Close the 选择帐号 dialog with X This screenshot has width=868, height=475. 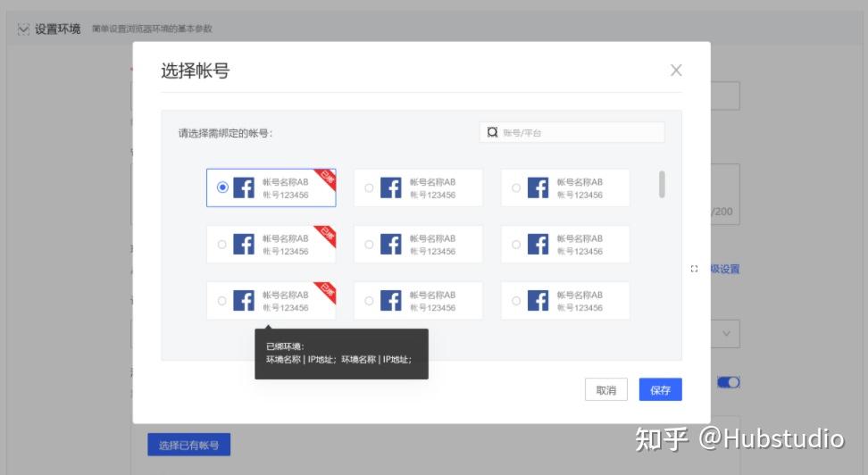pos(676,71)
